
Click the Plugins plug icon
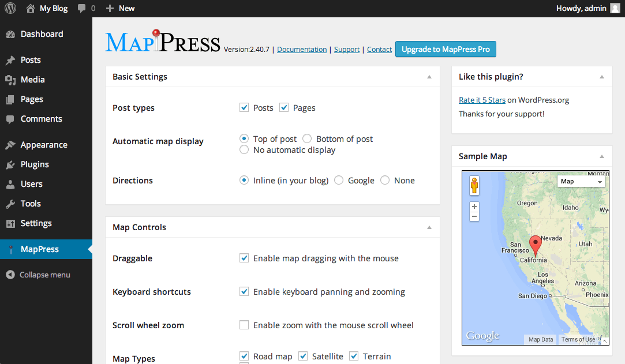click(10, 164)
